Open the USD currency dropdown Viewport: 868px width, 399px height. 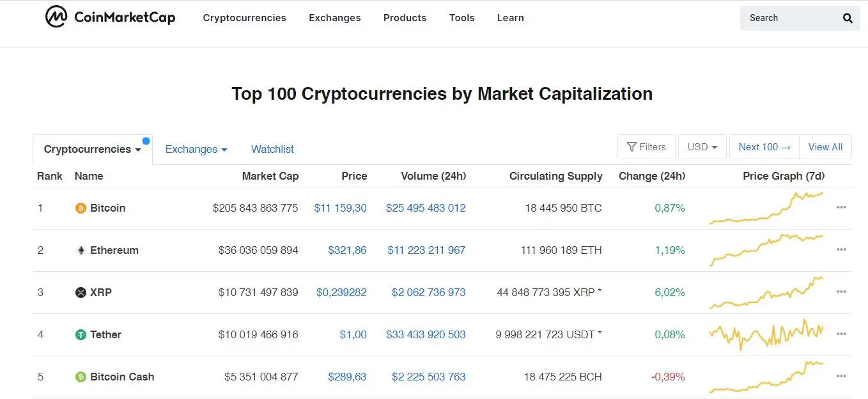click(702, 146)
